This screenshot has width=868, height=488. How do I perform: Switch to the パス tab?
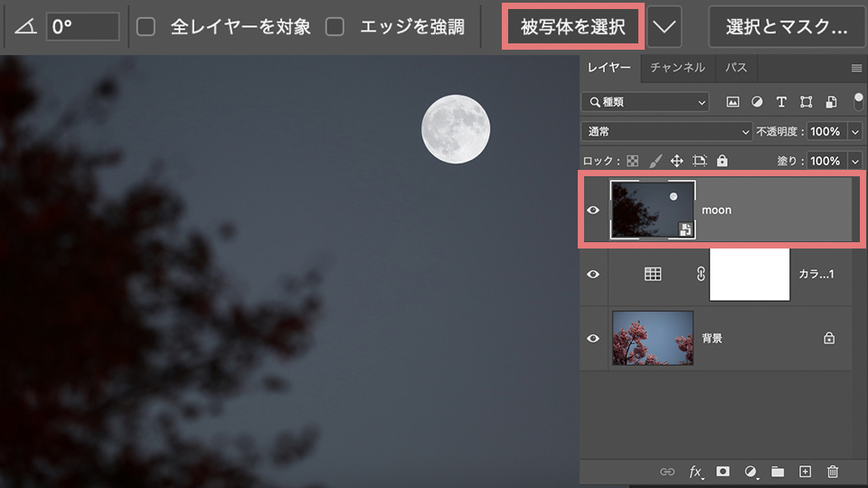pos(736,68)
